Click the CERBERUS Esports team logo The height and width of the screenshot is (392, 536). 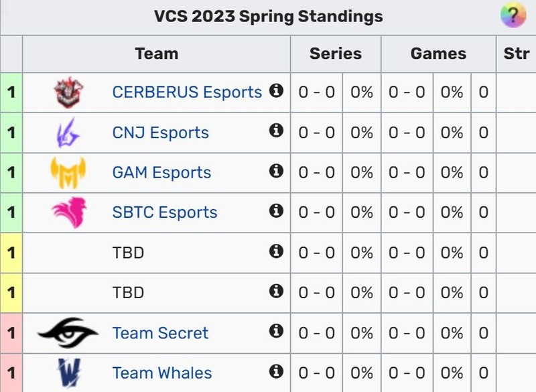[x=68, y=92]
